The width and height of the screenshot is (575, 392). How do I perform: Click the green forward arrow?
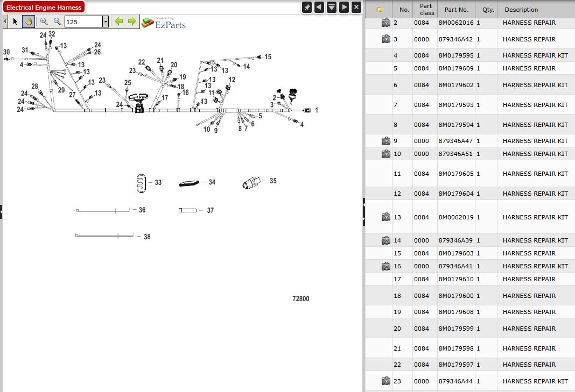132,22
